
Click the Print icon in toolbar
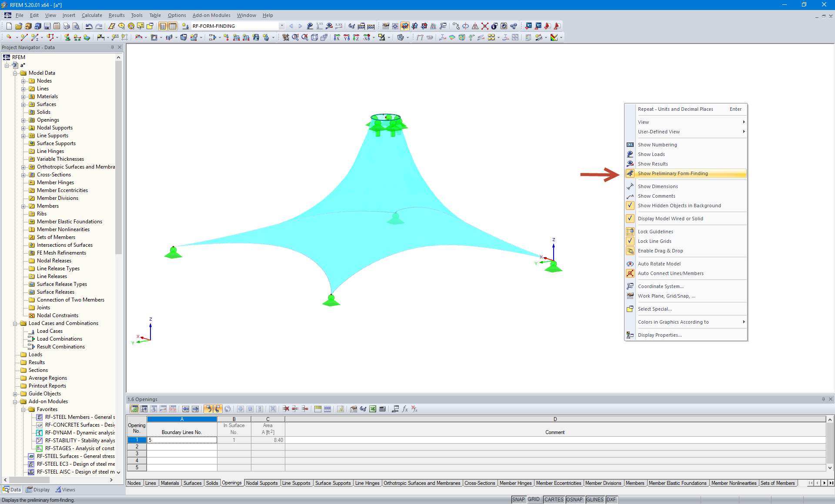(x=66, y=26)
